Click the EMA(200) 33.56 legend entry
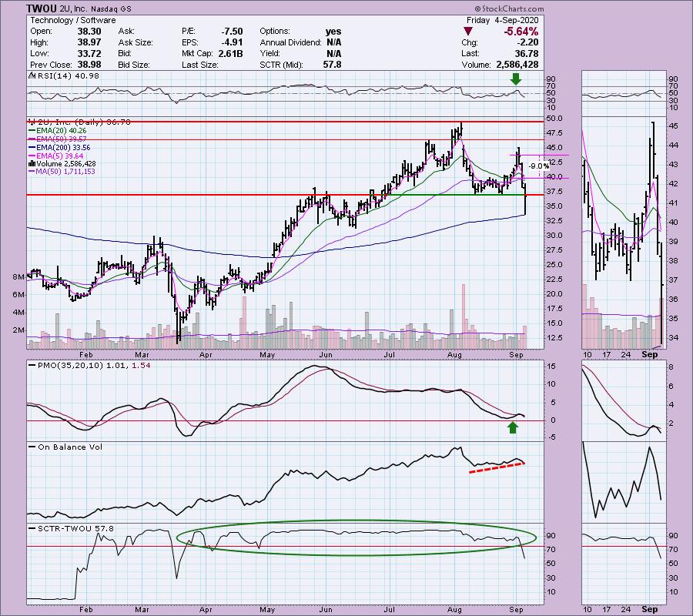Screen dimensions: 693x616 (x=63, y=148)
